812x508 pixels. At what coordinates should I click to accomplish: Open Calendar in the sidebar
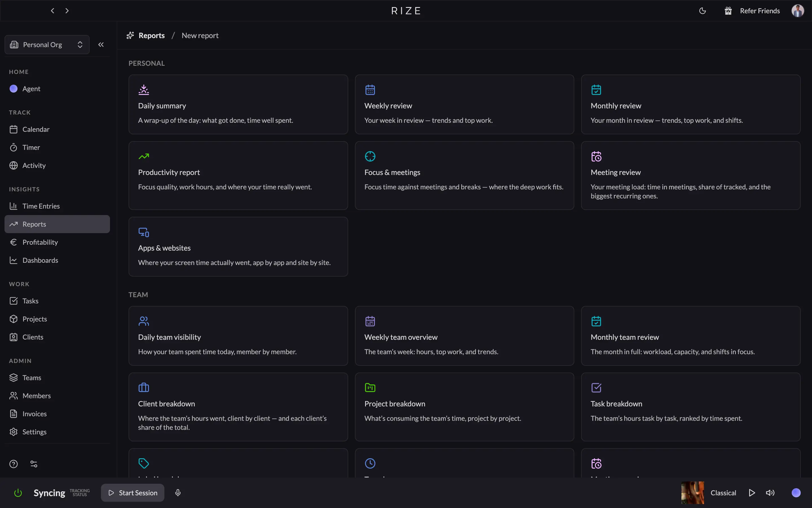click(57, 129)
